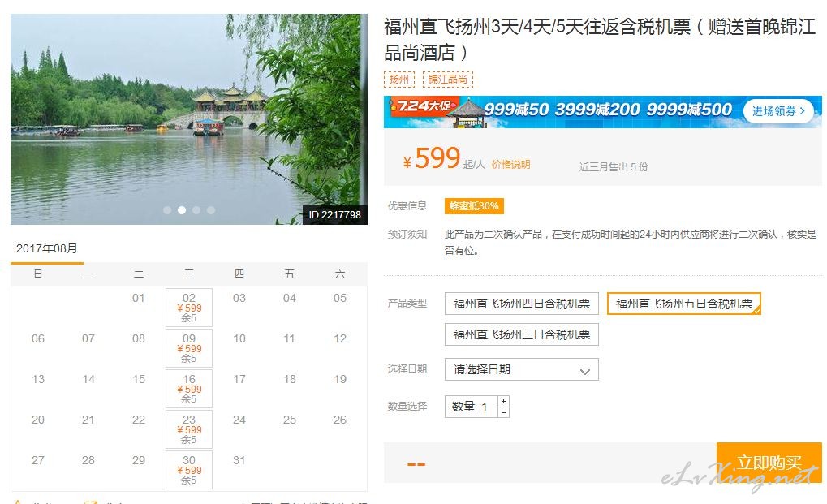The width and height of the screenshot is (827, 504).
Task: Open the 7.24大促 promotion banner
Action: pos(603,112)
